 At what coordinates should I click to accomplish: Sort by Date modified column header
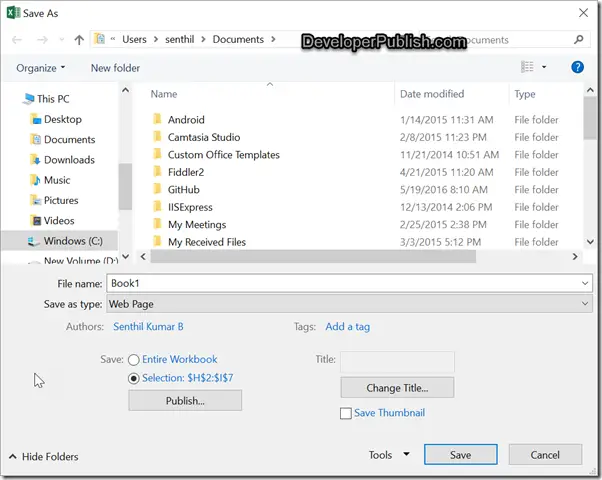pyautogui.click(x=432, y=94)
